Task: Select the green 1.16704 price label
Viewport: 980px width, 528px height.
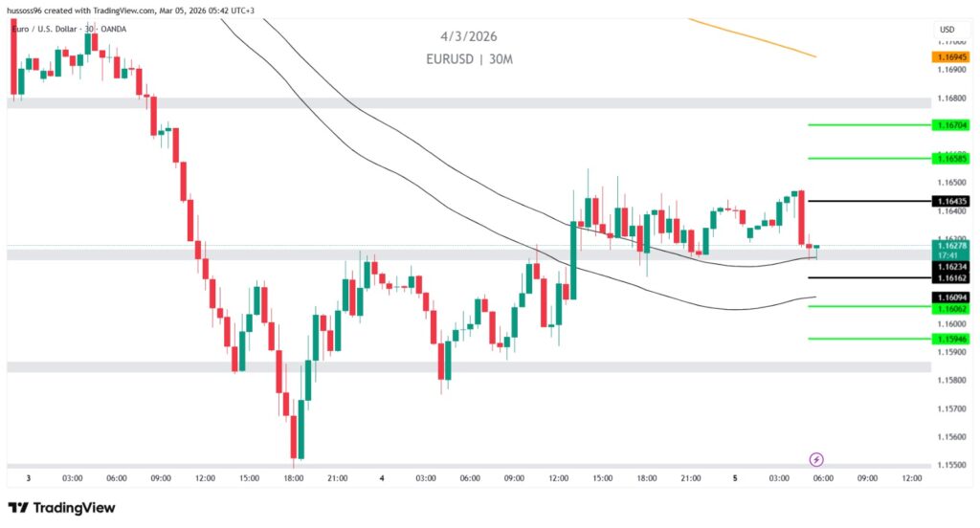Action: point(952,125)
